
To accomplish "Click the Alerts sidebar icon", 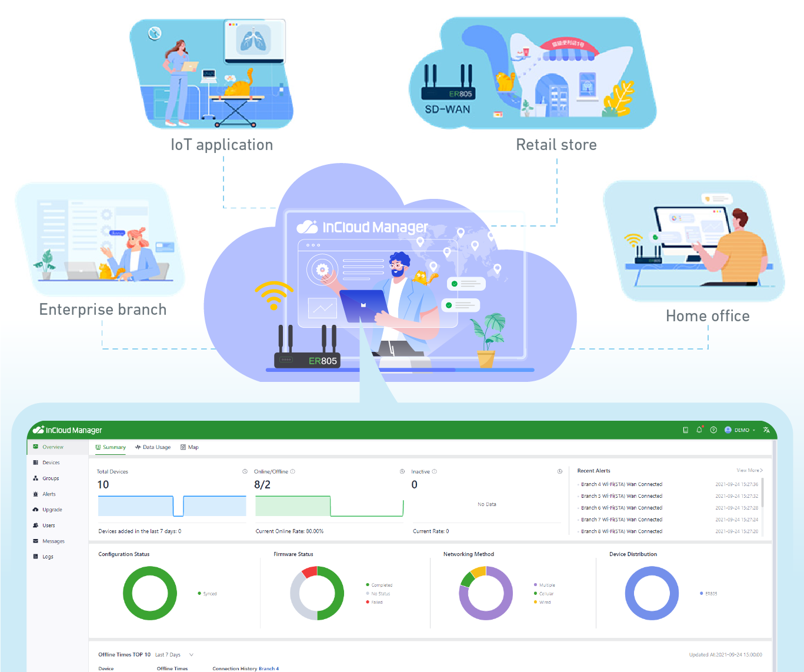I will click(x=36, y=494).
